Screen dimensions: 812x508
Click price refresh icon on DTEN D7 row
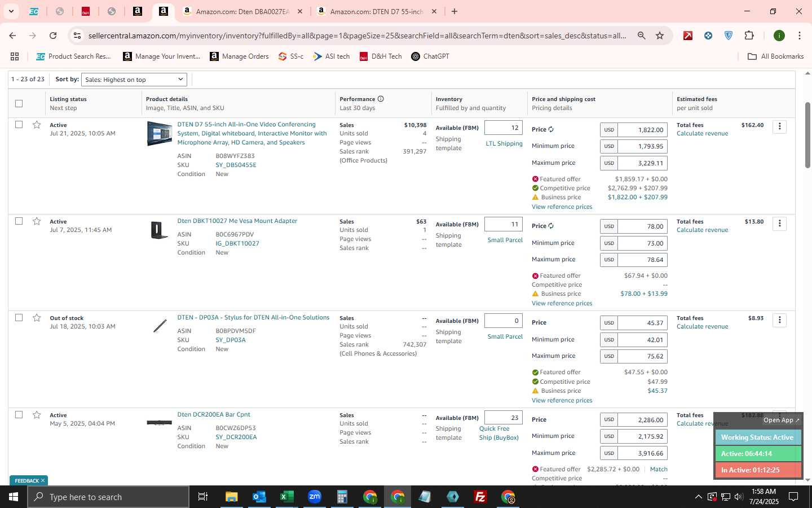[x=551, y=129]
